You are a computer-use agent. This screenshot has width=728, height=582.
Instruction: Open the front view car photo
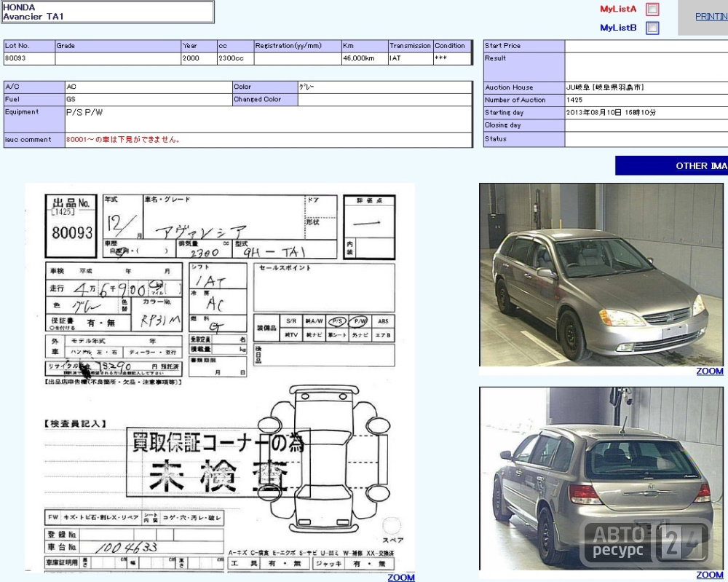(x=601, y=275)
